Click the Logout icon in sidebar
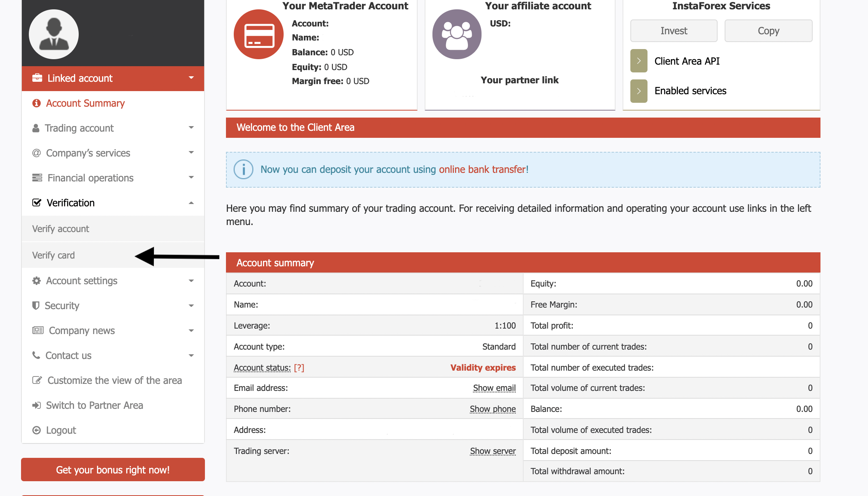 [x=37, y=430]
